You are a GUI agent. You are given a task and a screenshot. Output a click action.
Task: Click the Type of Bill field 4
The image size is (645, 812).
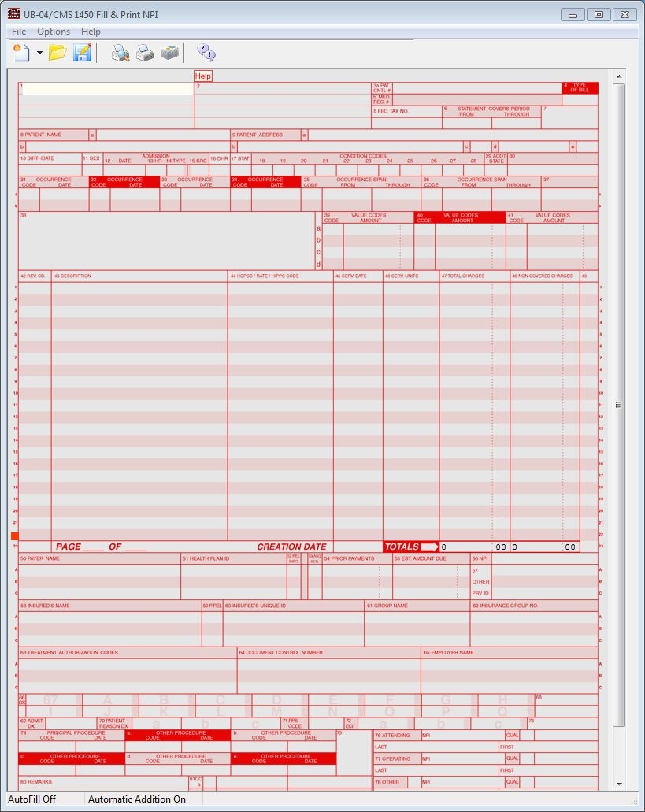(580, 99)
